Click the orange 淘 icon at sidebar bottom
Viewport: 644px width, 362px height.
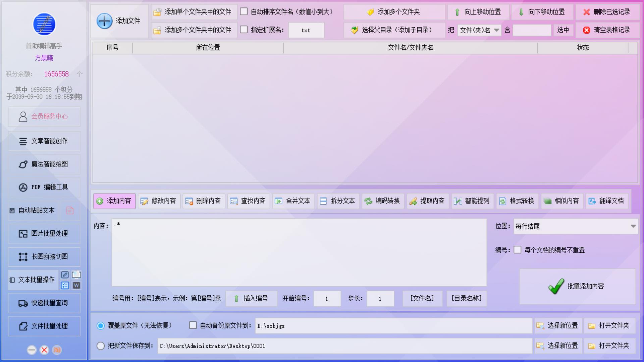(x=57, y=350)
